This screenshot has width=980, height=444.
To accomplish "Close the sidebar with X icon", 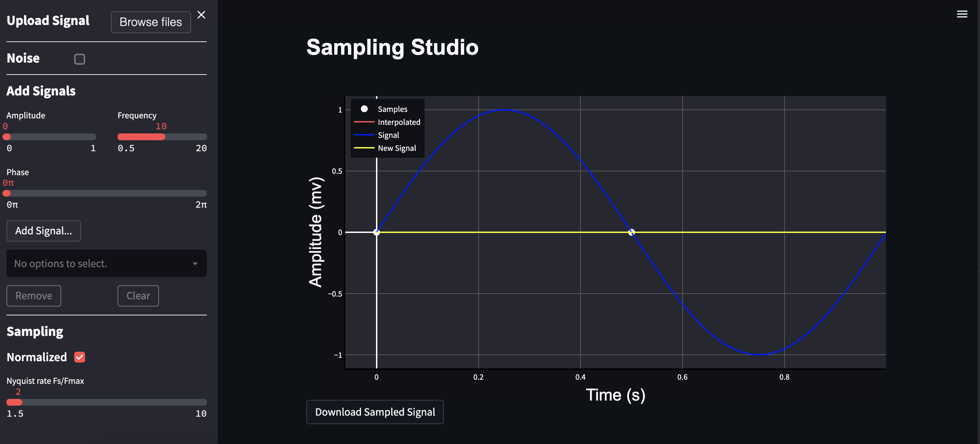I will click(201, 15).
